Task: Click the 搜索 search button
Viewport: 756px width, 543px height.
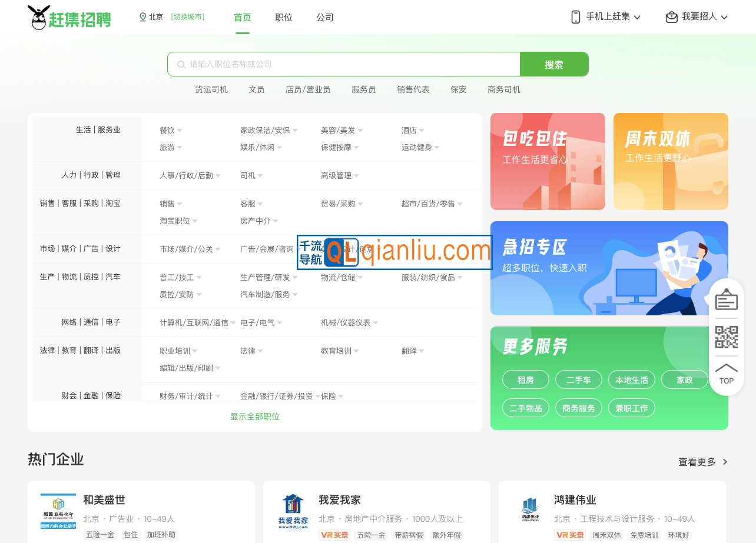Action: pyautogui.click(x=554, y=64)
